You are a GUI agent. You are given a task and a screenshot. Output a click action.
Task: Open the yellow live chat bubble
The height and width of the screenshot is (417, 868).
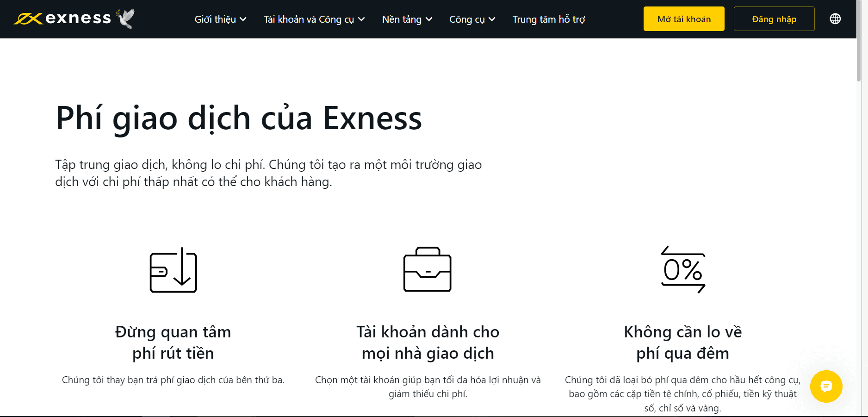[x=826, y=386]
